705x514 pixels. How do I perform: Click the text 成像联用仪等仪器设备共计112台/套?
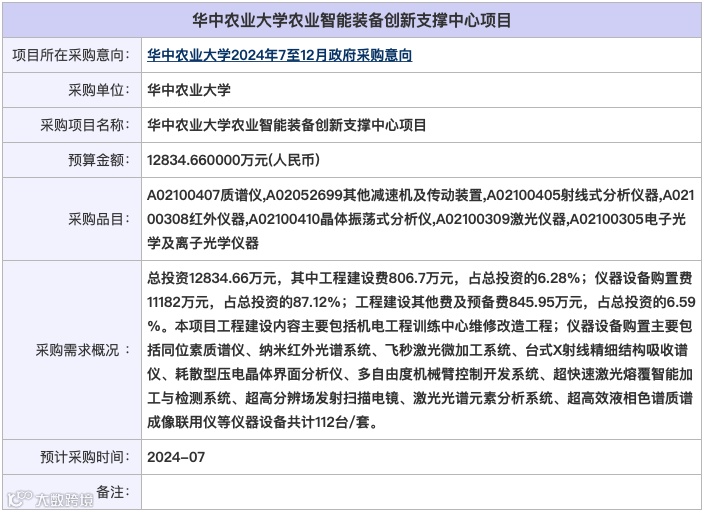[258, 422]
